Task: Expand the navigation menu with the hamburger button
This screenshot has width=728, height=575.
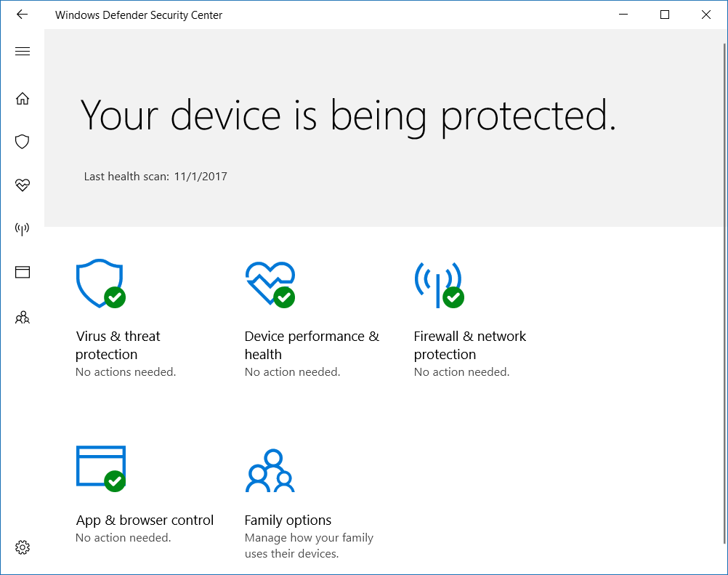Action: 23,51
